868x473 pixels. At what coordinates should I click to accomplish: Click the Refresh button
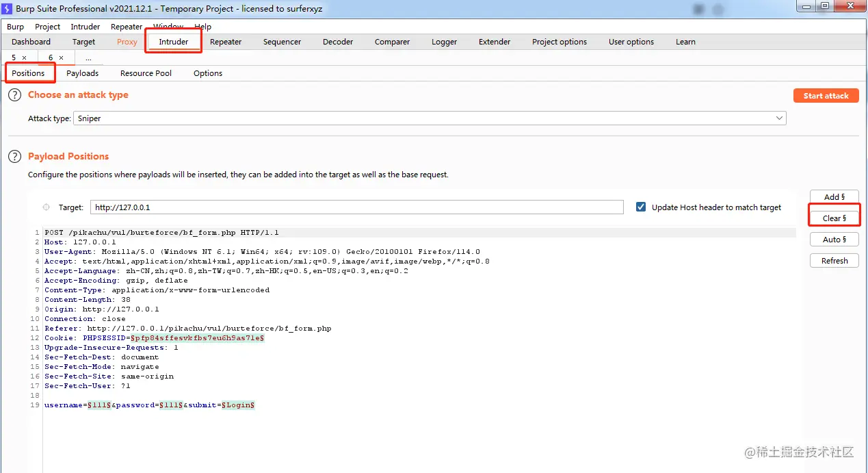pos(834,261)
